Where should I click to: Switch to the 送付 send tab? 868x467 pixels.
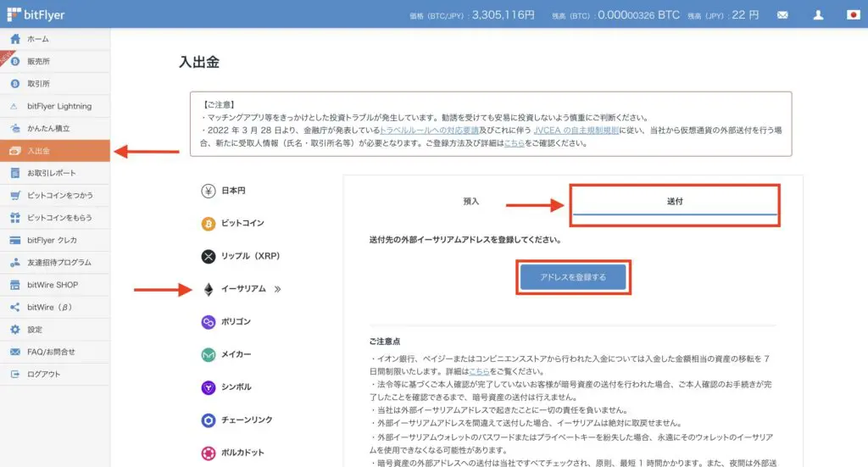pos(675,202)
